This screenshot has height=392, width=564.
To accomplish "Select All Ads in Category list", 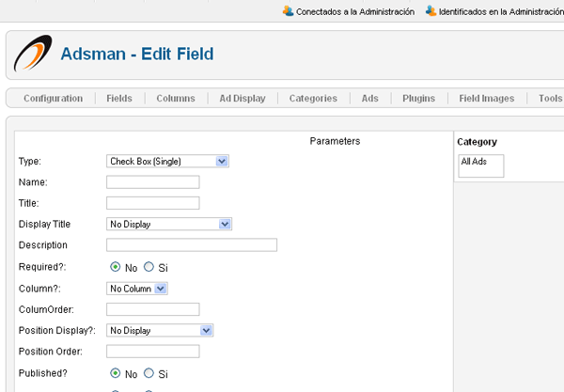I will click(474, 161).
